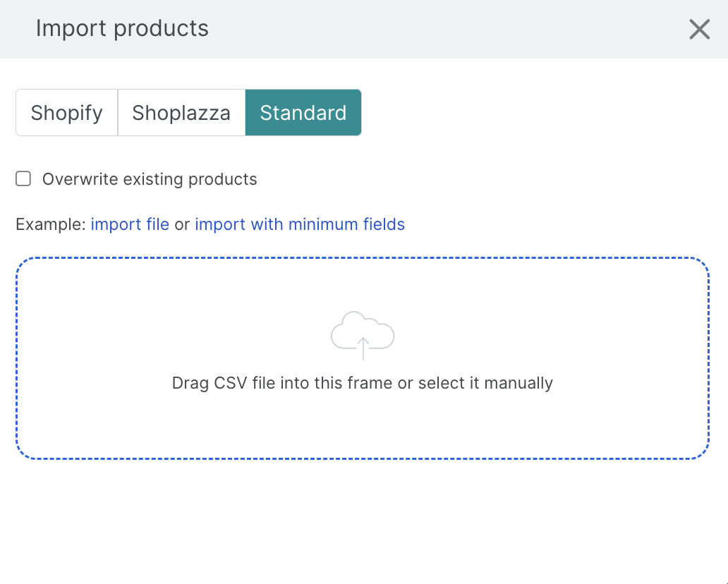Open "import with minimum fields" example link
The height and width of the screenshot is (584, 728).
point(300,224)
